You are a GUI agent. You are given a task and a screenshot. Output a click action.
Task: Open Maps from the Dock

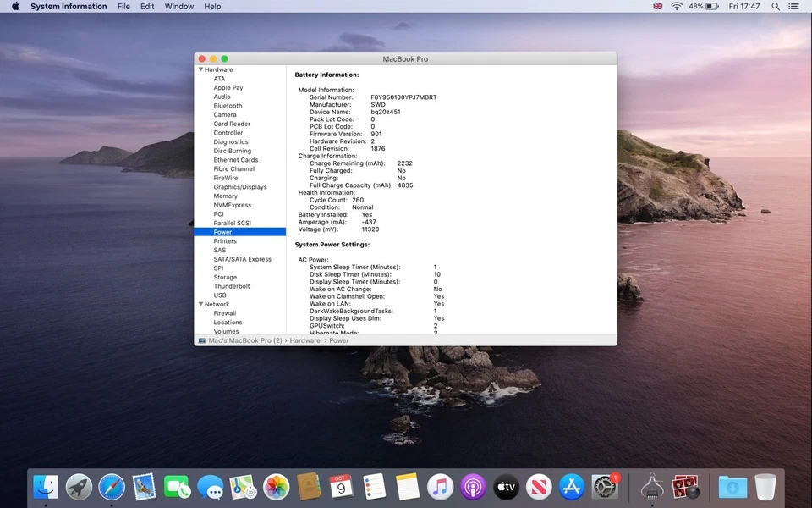pos(243,488)
